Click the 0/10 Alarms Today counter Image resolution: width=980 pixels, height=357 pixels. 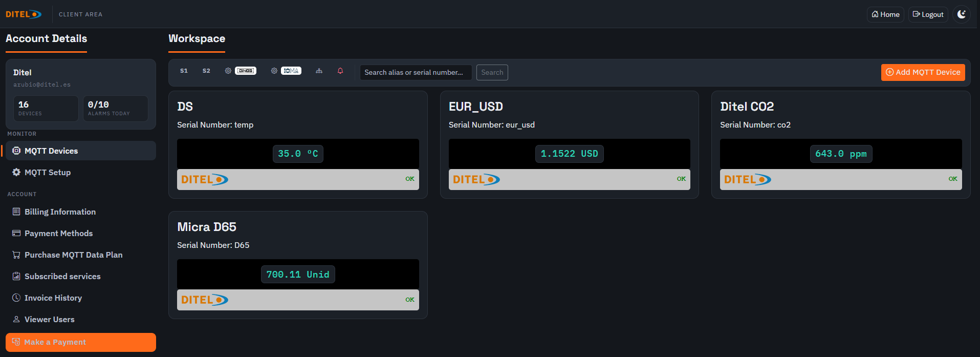coord(116,109)
